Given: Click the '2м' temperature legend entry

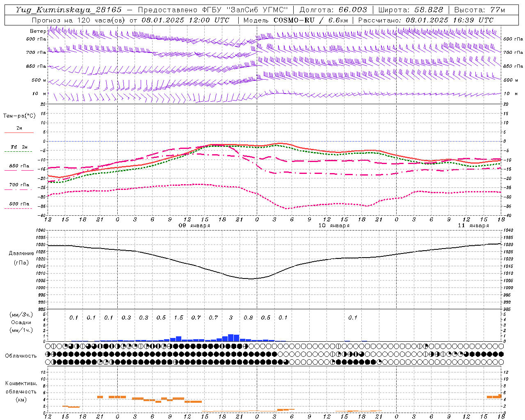Looking at the screenshot, I should click(19, 128).
